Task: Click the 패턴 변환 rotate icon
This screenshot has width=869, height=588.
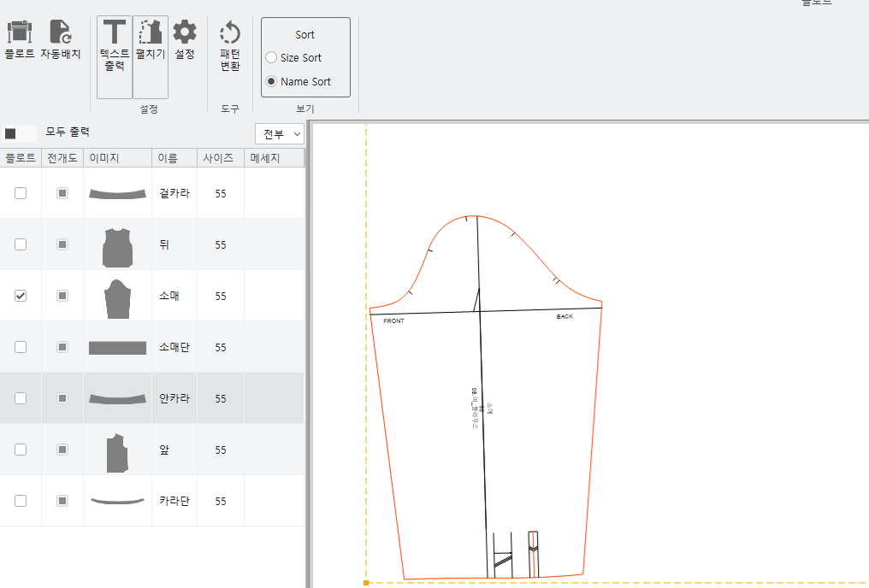Action: click(x=230, y=32)
